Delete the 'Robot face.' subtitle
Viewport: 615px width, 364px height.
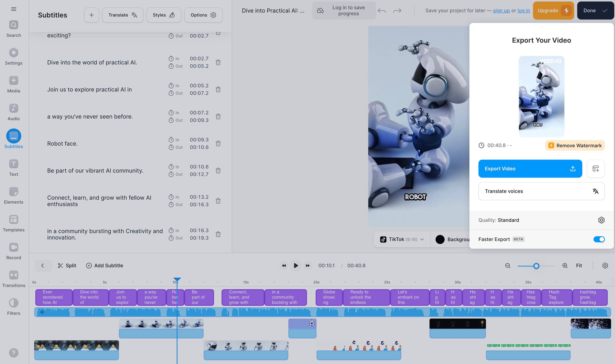click(218, 143)
